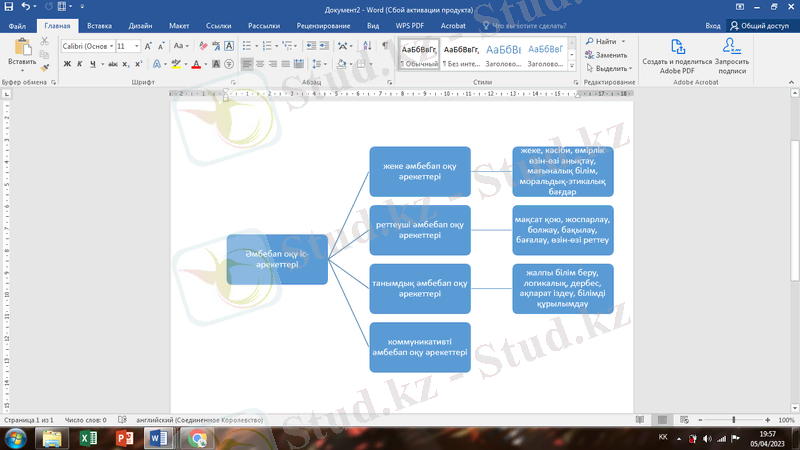800x450 pixels.
Task: Toggle bold formatting with the Ж button
Action: 67,64
